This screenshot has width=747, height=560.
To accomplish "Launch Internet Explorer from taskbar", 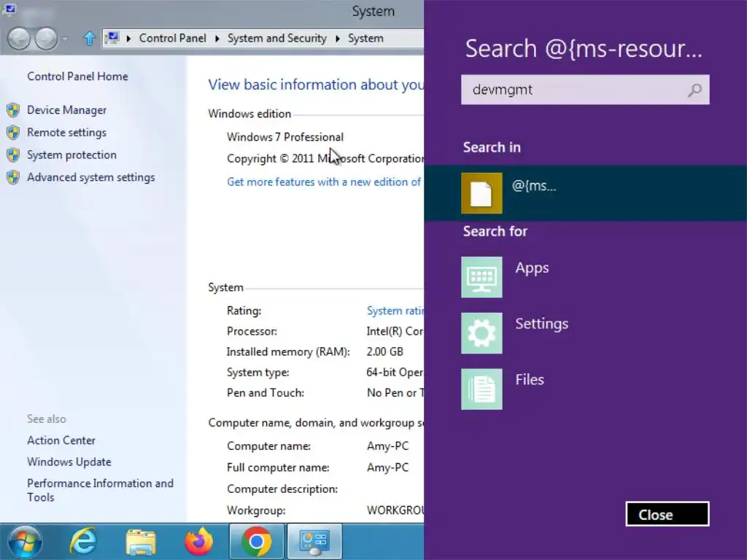I will pos(83,542).
